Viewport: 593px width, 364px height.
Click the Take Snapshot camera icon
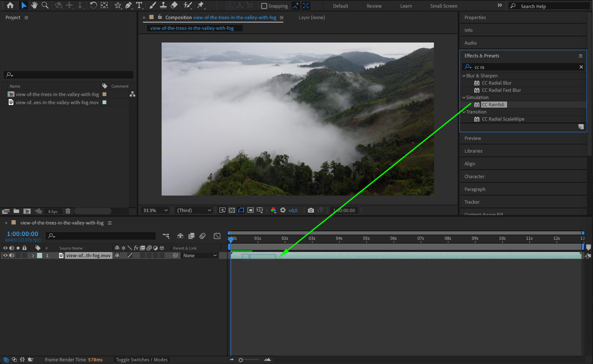[x=311, y=210]
